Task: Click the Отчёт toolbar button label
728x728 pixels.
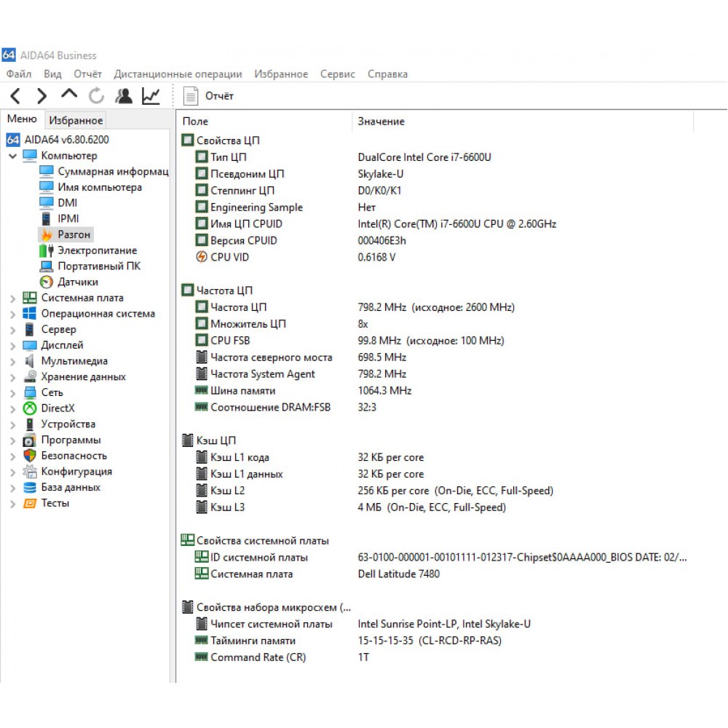Action: click(220, 96)
